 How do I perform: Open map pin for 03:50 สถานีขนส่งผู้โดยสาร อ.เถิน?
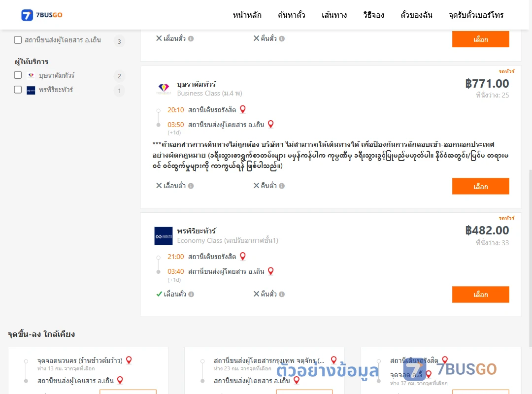[271, 124]
